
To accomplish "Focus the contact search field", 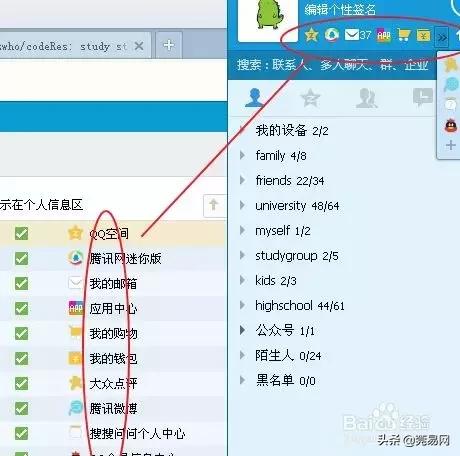I will click(332, 64).
